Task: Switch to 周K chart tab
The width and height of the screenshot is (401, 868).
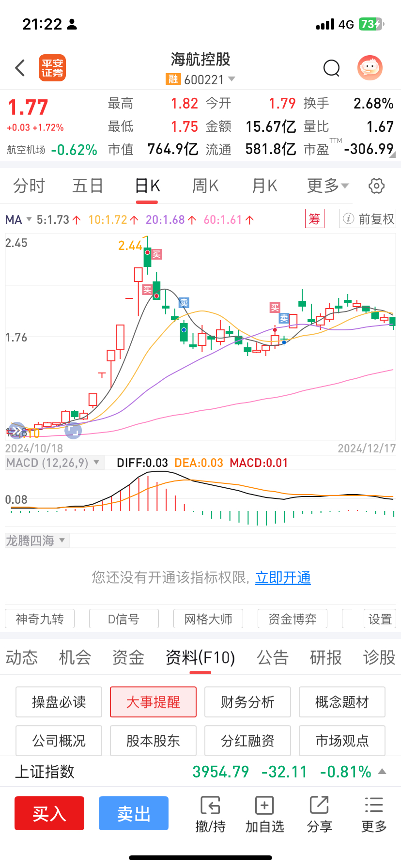Action: click(x=205, y=186)
